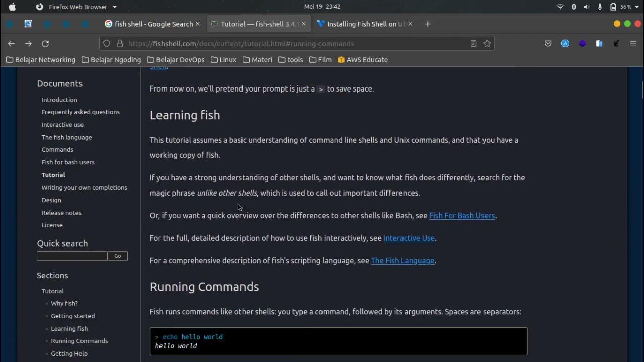
Task: Click the Quick search input field
Action: pos(72,256)
